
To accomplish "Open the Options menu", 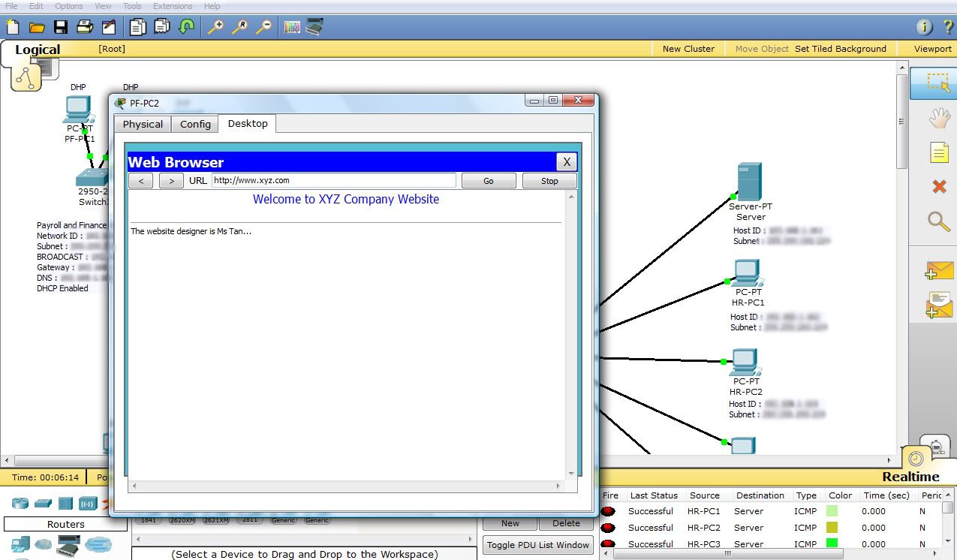I will click(x=68, y=6).
